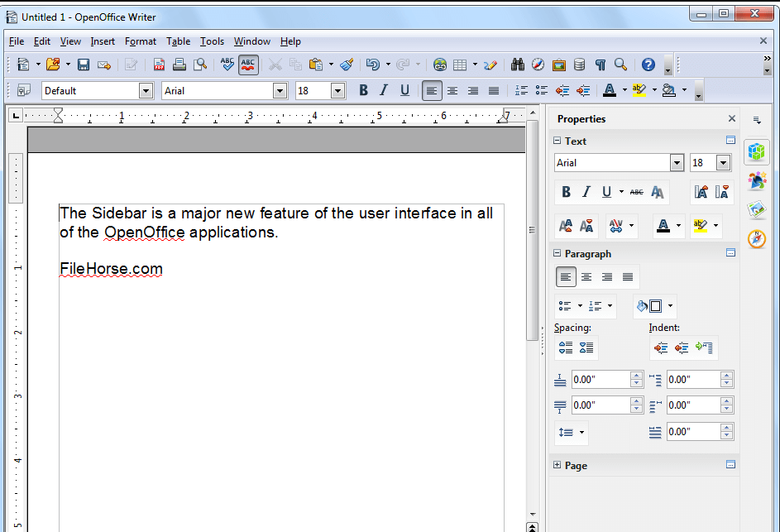
Task: Toggle numbering list in formatting toolbar
Action: (521, 90)
